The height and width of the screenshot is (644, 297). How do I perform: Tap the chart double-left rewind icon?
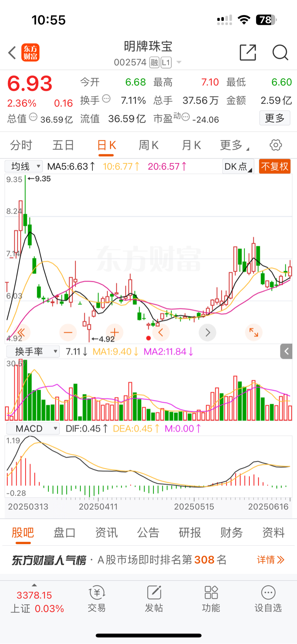click(21, 332)
